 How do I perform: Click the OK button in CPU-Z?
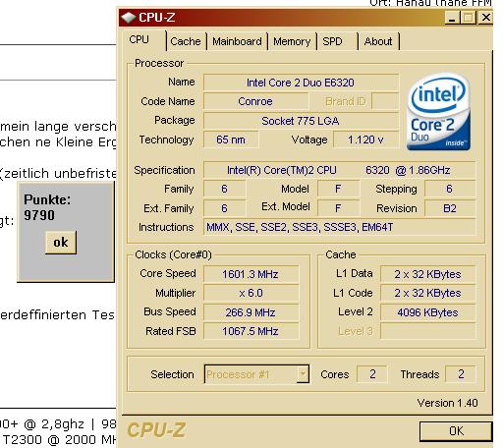(x=456, y=431)
